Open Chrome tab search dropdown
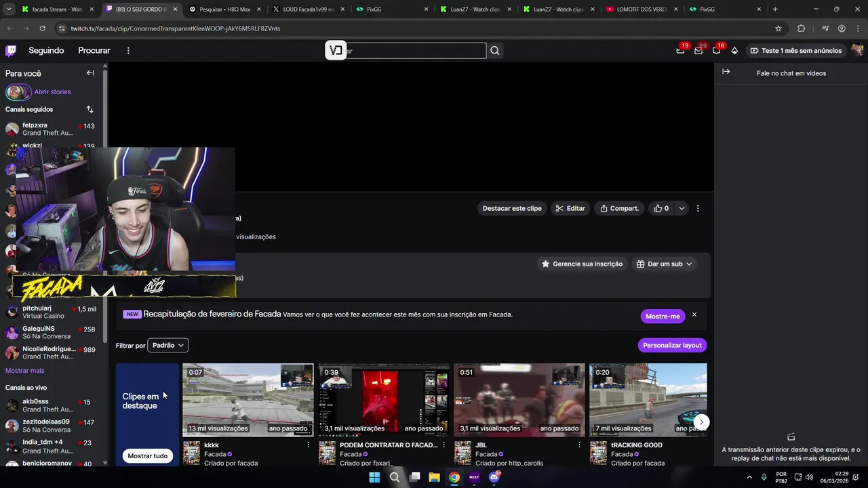868x488 pixels. click(9, 9)
